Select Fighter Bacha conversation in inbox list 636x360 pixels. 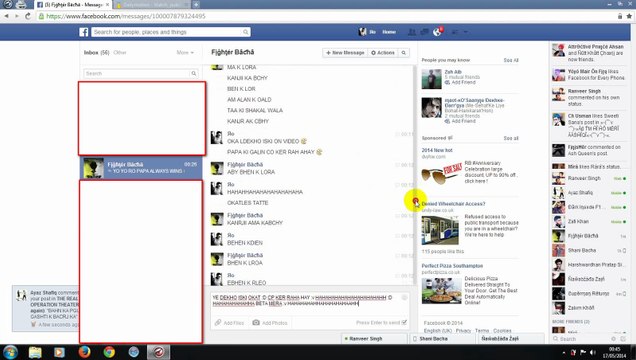click(x=141, y=167)
